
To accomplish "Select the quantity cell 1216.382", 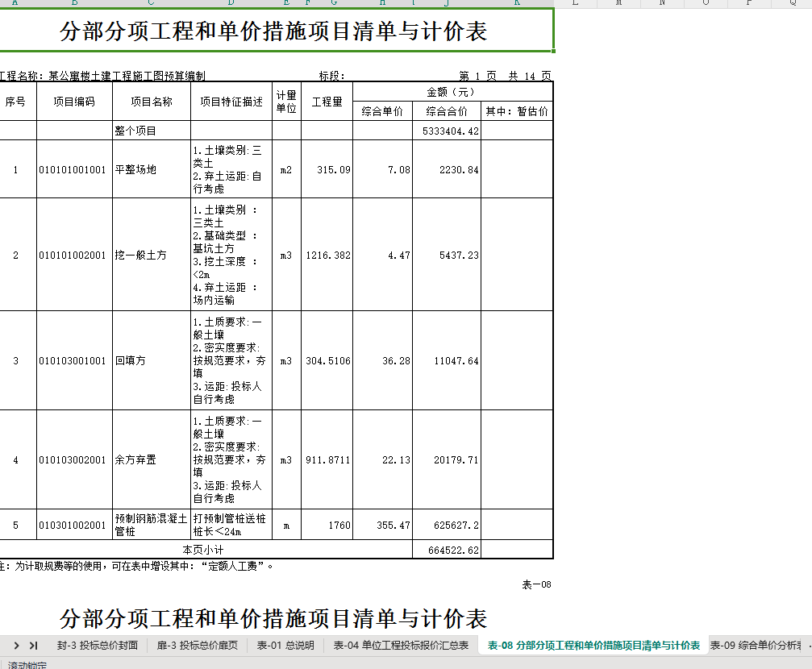I will 327,255.
